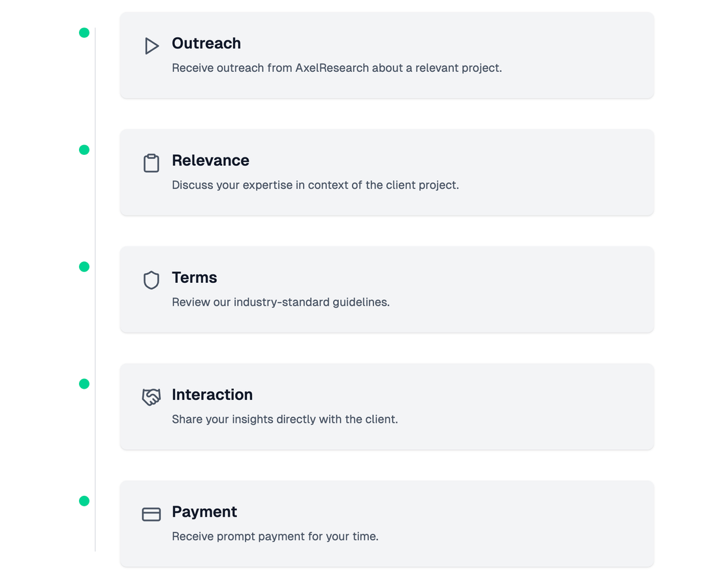Click 'Share your insights directly' description
The image size is (728, 588).
285,419
